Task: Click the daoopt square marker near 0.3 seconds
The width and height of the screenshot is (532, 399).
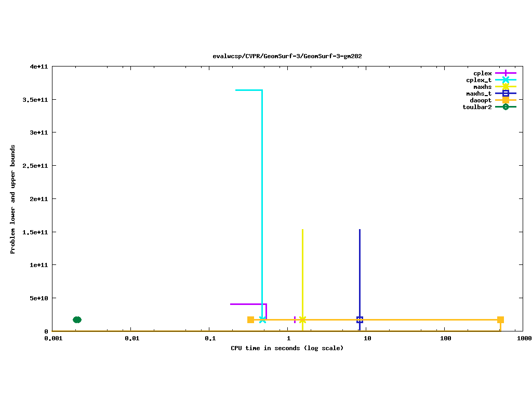Action: (250, 320)
